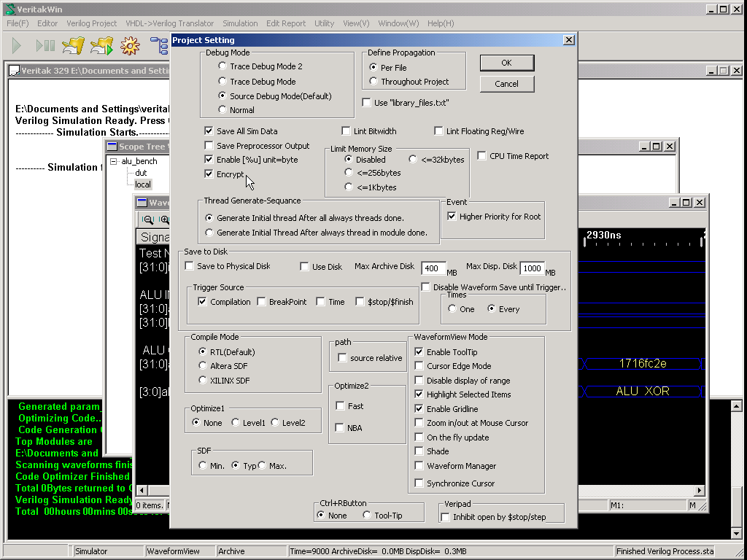Open settings via the gear toolbar icon

[130, 47]
